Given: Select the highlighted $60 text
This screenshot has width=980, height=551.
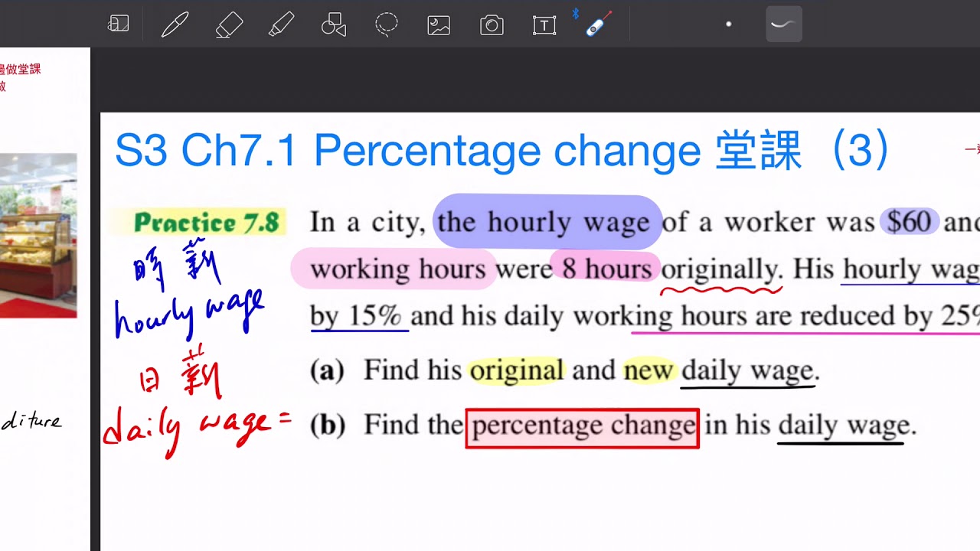Looking at the screenshot, I should (x=910, y=221).
